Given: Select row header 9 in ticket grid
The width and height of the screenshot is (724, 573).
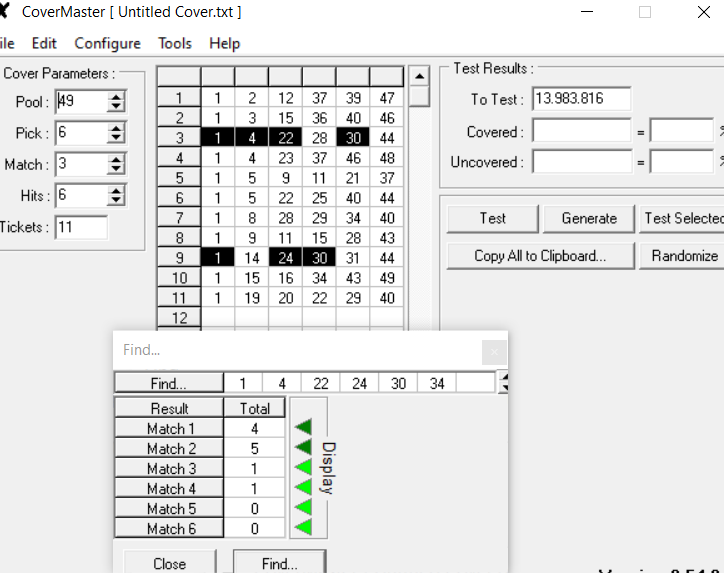Looking at the screenshot, I should (180, 258).
